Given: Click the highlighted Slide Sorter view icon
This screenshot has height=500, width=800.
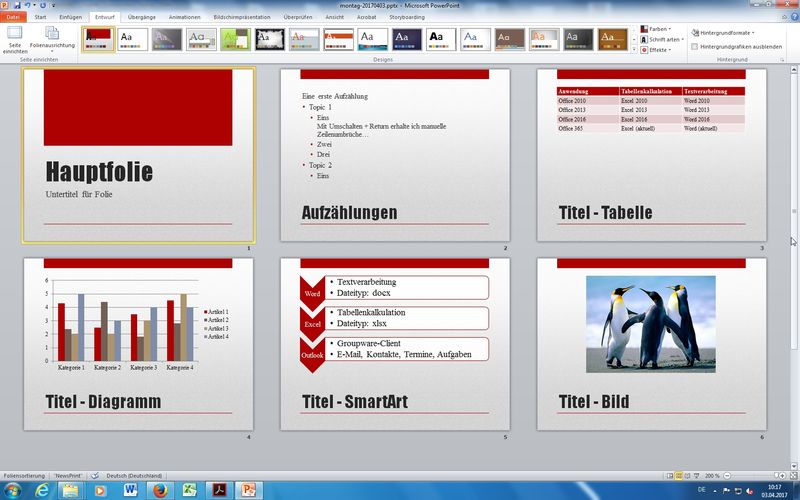Looking at the screenshot, I should coord(679,476).
